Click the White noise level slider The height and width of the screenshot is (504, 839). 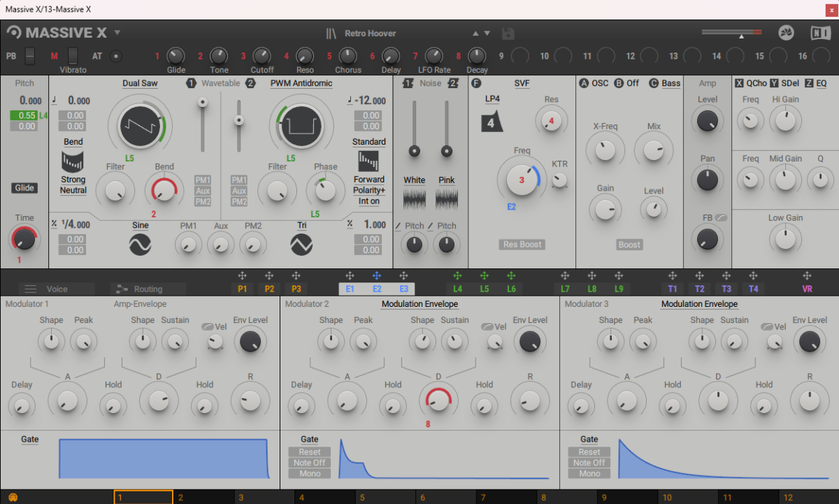[414, 129]
